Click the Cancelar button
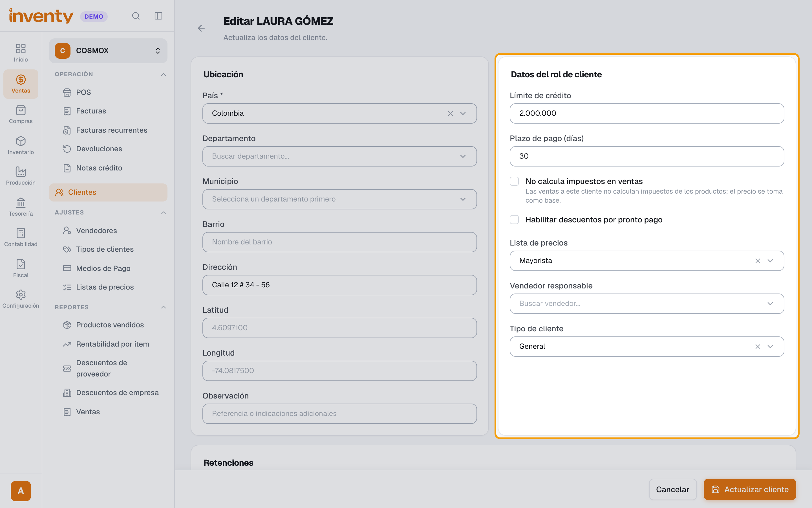Screen dimensions: 812x508 [672, 490]
